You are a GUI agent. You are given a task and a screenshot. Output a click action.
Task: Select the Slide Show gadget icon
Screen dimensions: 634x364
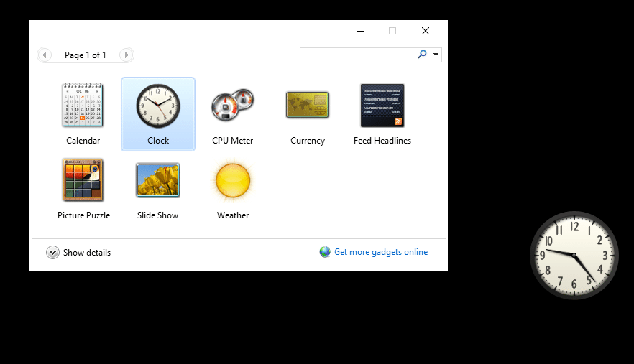157,180
